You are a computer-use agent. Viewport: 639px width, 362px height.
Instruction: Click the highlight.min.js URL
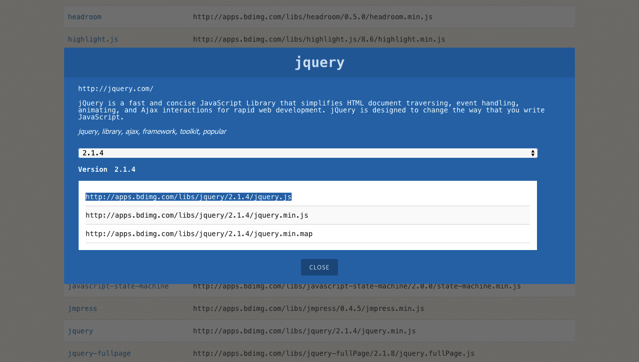coord(319,39)
